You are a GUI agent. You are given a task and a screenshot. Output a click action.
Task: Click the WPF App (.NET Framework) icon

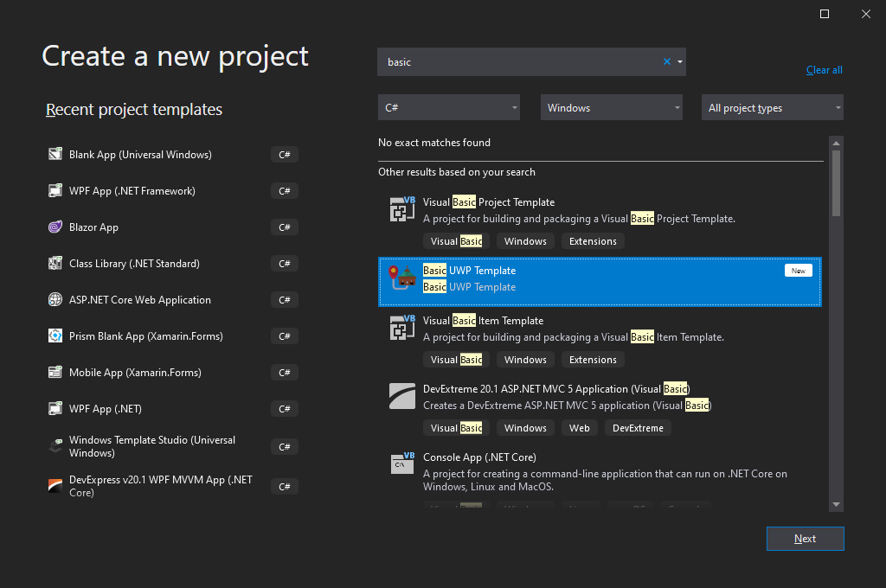pyautogui.click(x=55, y=190)
